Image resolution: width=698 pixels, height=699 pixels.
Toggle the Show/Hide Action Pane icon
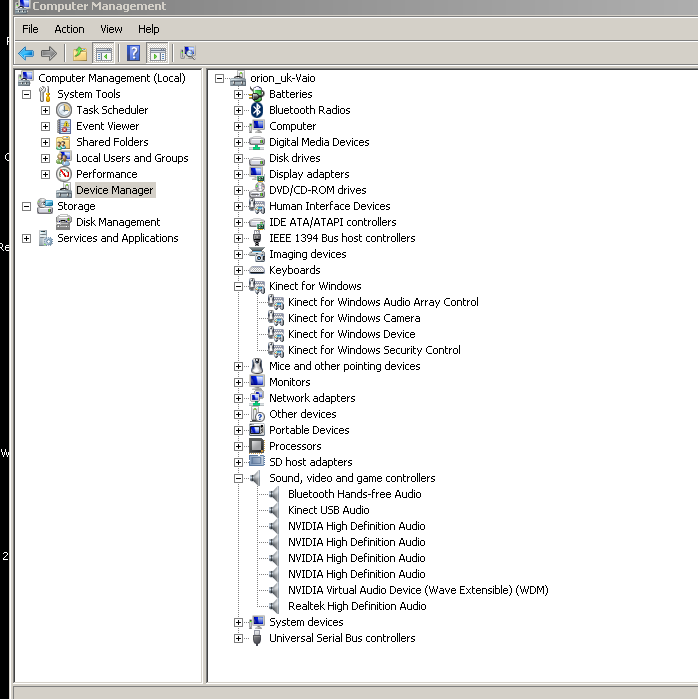pos(158,53)
